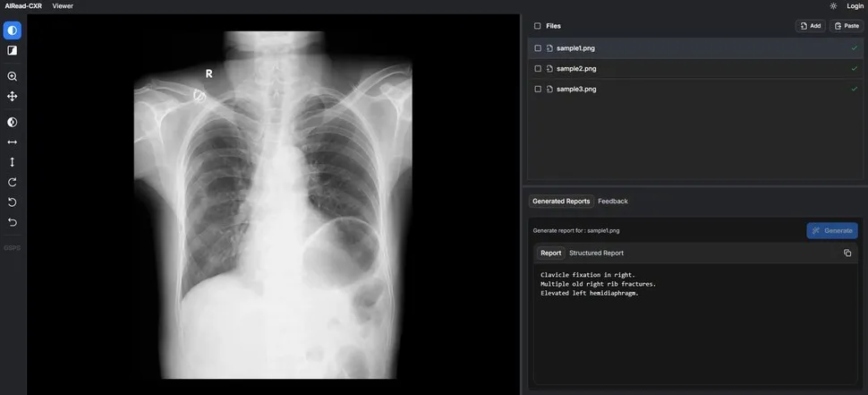The height and width of the screenshot is (395, 868).
Task: Reset the view with undo arrow
Action: (13, 222)
